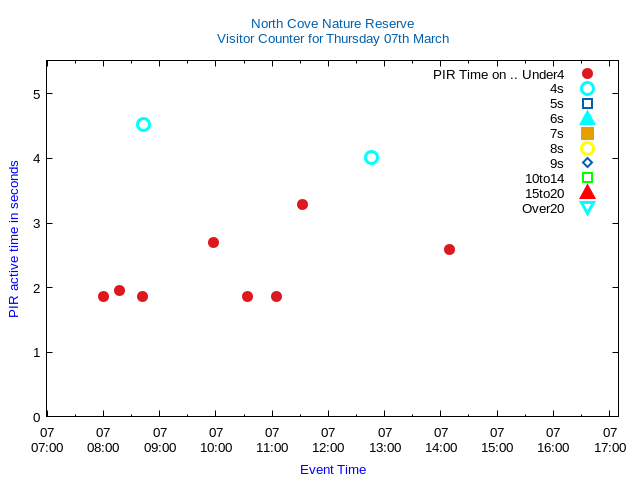Select the red triangle 15to20 legend marker
The height and width of the screenshot is (480, 640).
click(x=587, y=192)
